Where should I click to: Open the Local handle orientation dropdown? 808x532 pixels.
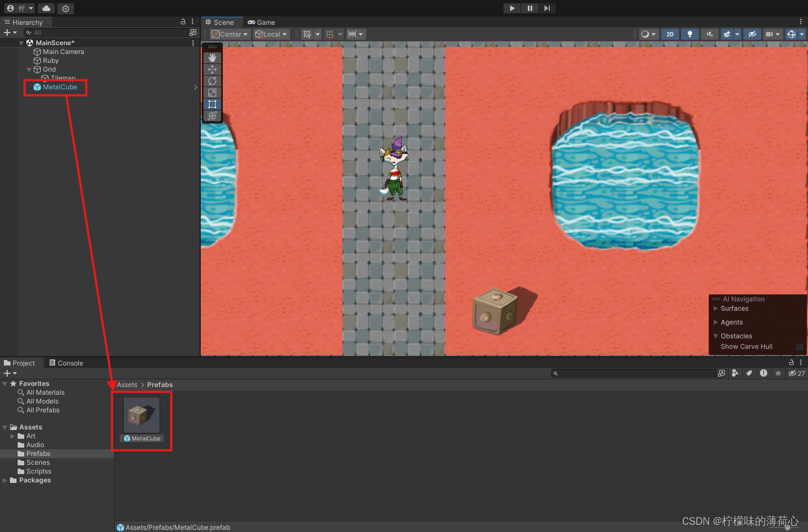[x=271, y=34]
